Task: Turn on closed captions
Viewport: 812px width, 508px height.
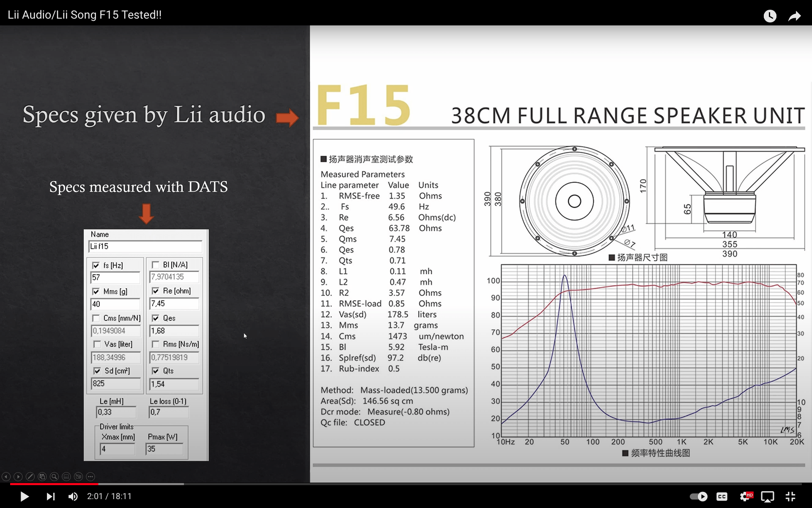Action: pos(722,496)
